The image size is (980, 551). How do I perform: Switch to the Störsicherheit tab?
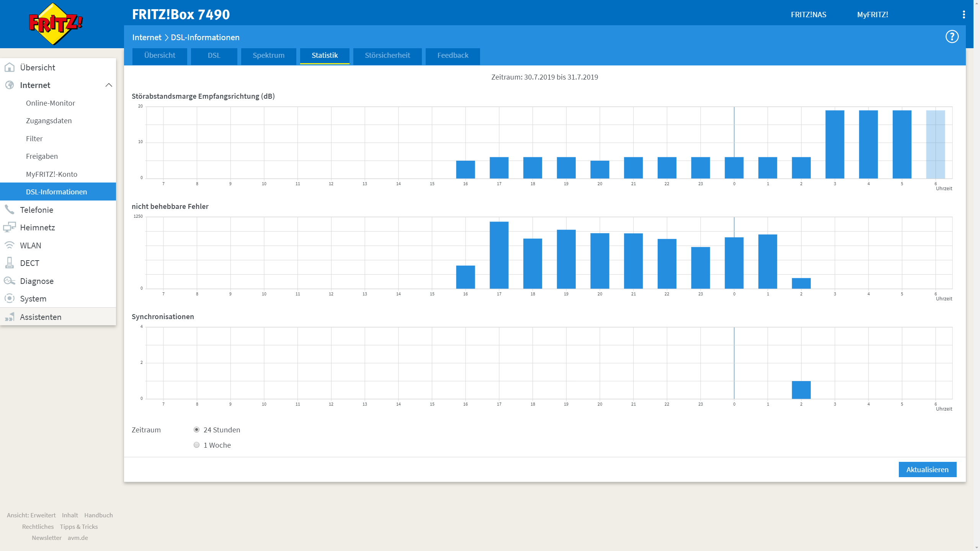pos(387,55)
